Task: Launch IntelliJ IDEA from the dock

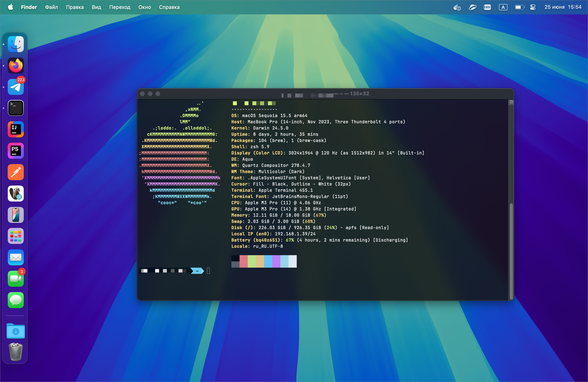Action: click(x=16, y=129)
